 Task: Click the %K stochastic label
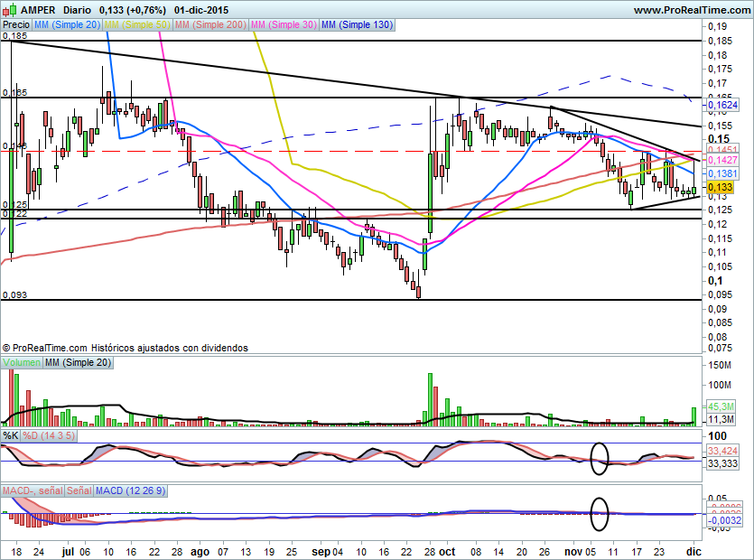11,435
